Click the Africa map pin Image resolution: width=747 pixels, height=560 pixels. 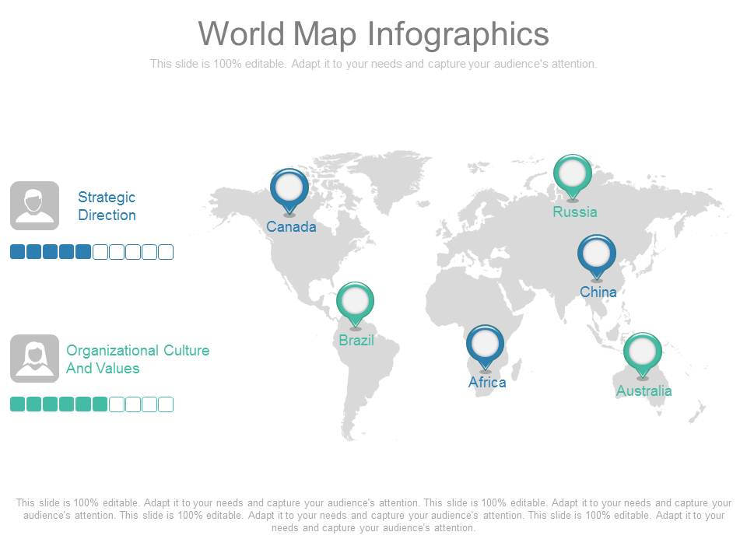coord(485,348)
